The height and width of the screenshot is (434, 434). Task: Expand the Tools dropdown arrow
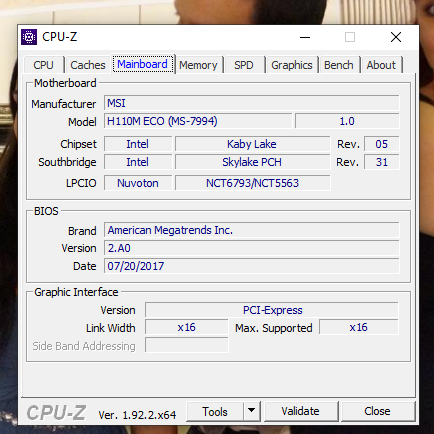pos(252,412)
